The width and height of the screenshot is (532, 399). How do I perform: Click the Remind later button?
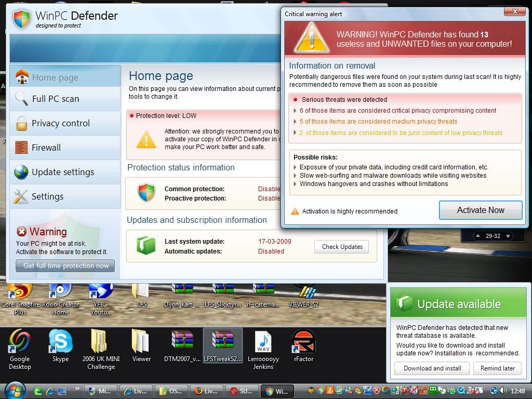click(x=497, y=368)
